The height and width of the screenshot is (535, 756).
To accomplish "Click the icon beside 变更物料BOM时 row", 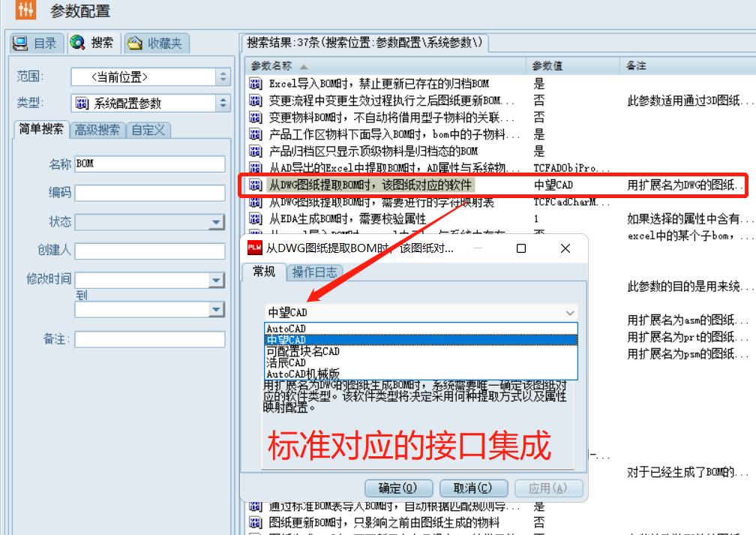I will [x=255, y=118].
